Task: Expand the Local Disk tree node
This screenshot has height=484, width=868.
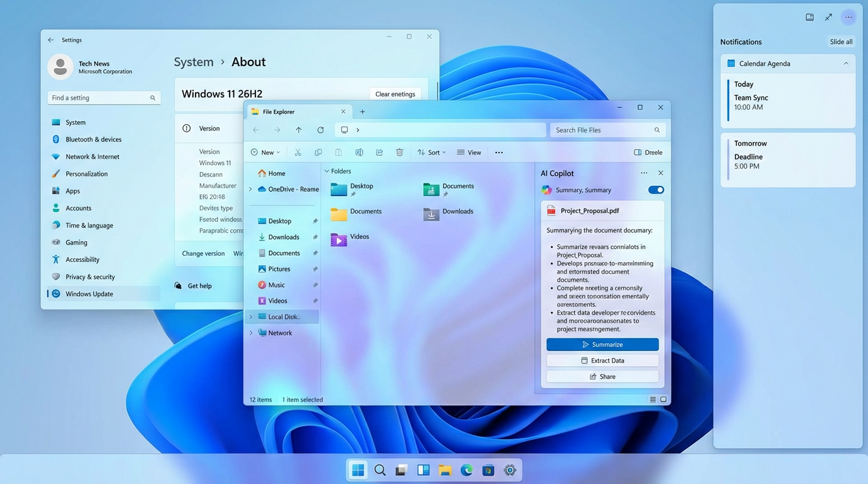Action: tap(251, 317)
